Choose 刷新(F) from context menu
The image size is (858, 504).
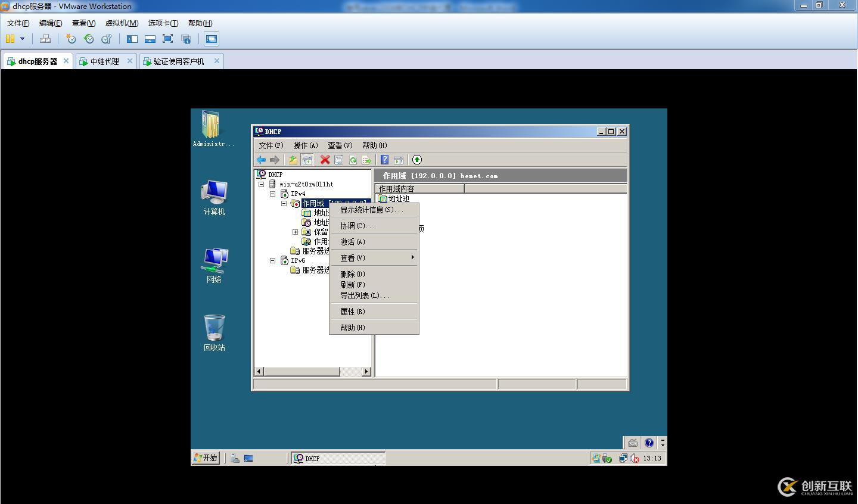pos(374,285)
